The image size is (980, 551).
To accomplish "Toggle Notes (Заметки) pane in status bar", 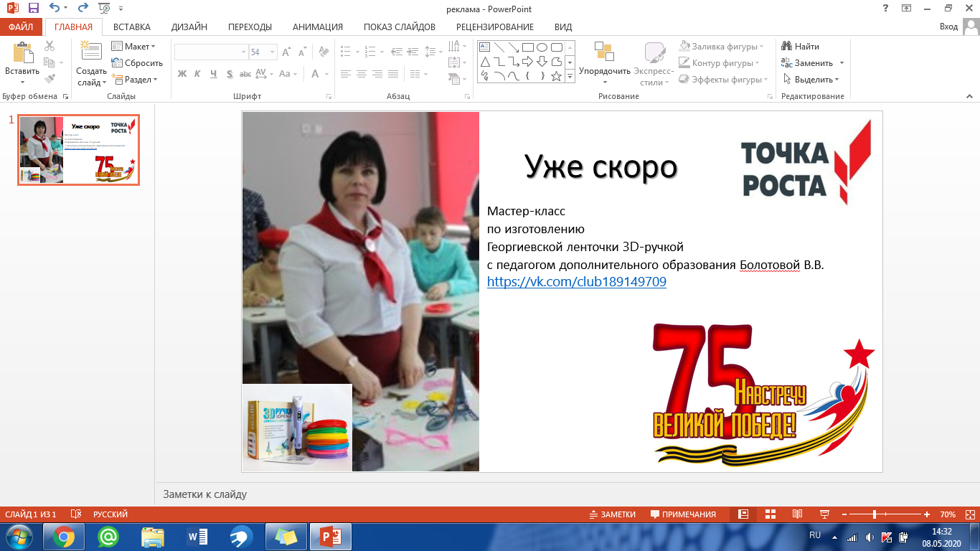I will pos(612,514).
